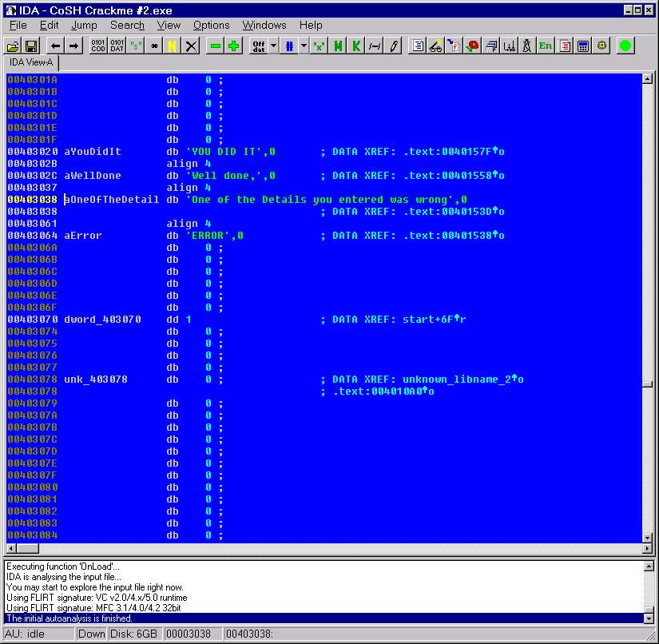This screenshot has width=659, height=644.
Task: Switch to the IDA View-A tab
Action: click(32, 62)
